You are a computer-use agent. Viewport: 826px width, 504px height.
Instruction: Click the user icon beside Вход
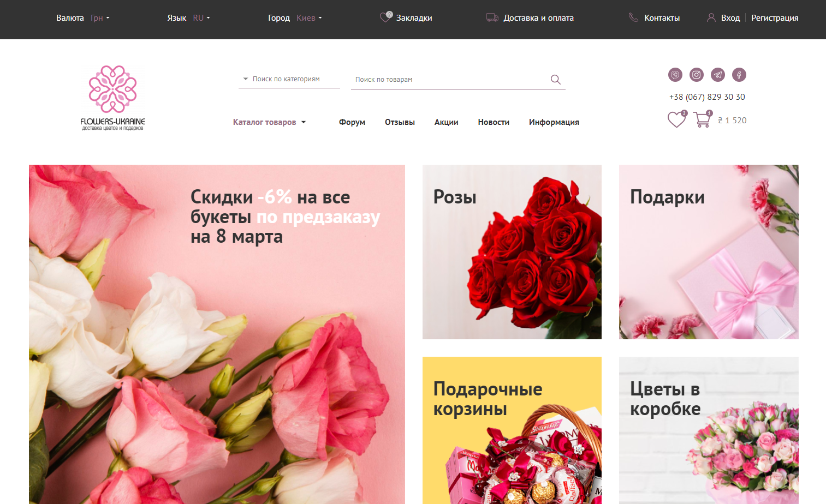coord(711,17)
